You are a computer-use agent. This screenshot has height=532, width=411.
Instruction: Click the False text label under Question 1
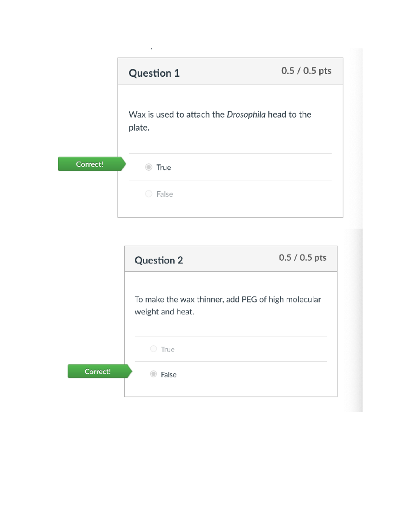[165, 194]
